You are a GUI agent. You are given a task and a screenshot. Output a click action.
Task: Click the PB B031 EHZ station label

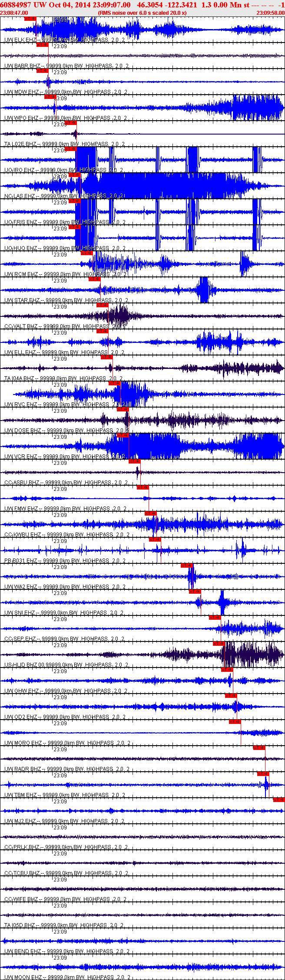point(65,561)
